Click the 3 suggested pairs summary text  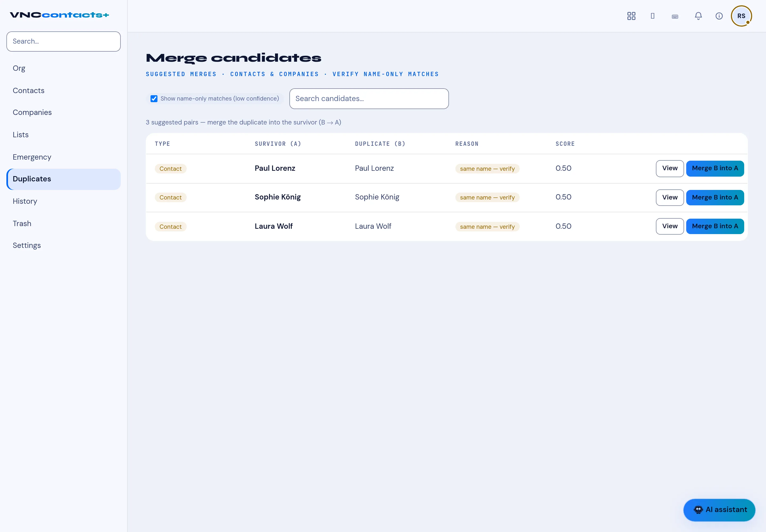click(243, 122)
